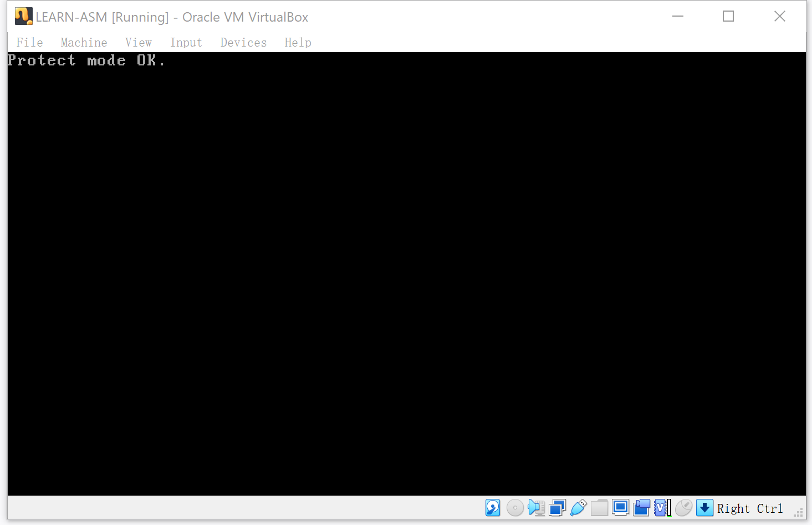Click the audio status icon

coord(537,508)
